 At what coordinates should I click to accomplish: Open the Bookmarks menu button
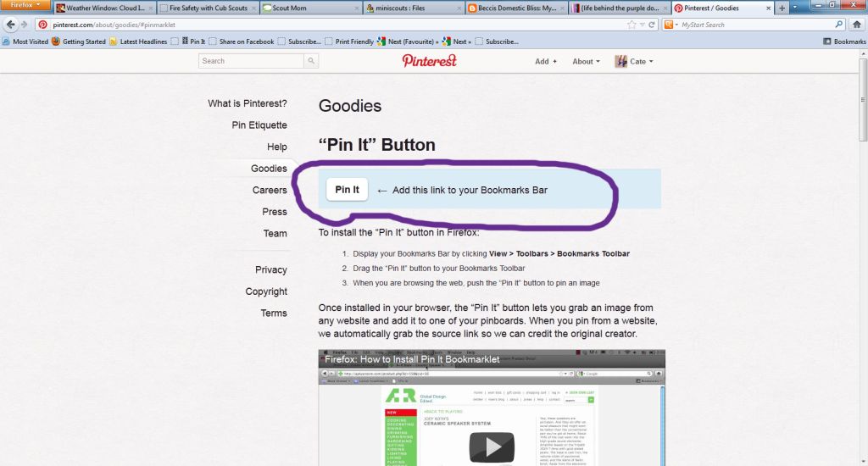(x=844, y=42)
